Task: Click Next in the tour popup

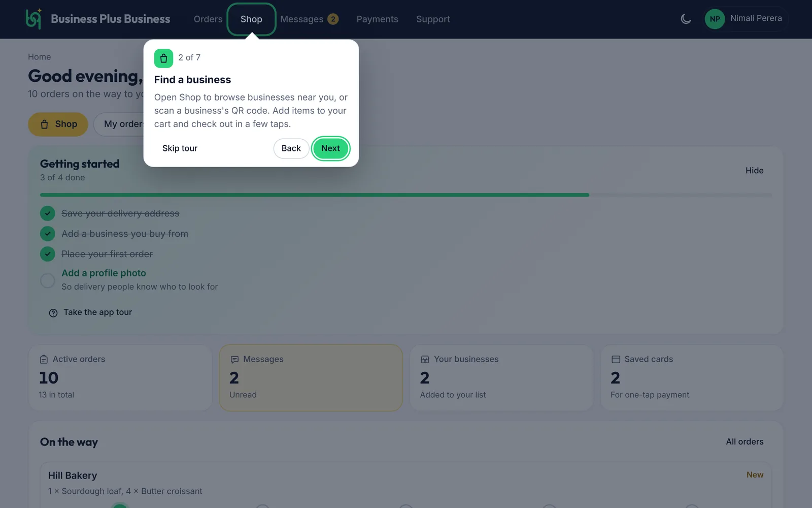Action: [x=330, y=148]
